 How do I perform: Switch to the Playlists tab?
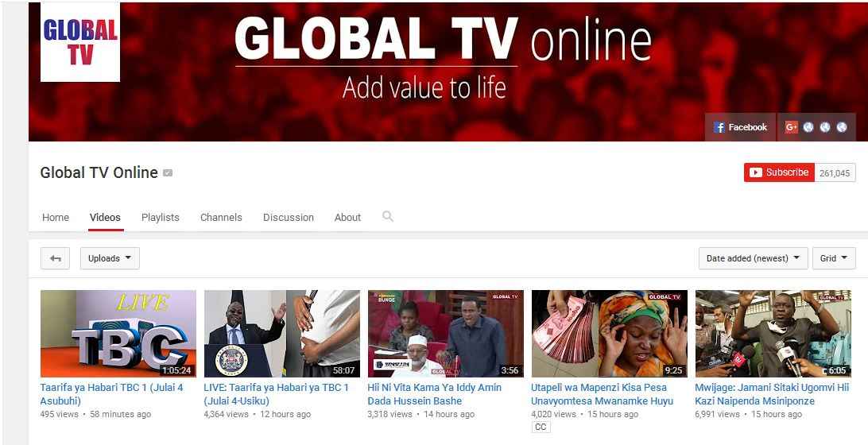tap(160, 218)
